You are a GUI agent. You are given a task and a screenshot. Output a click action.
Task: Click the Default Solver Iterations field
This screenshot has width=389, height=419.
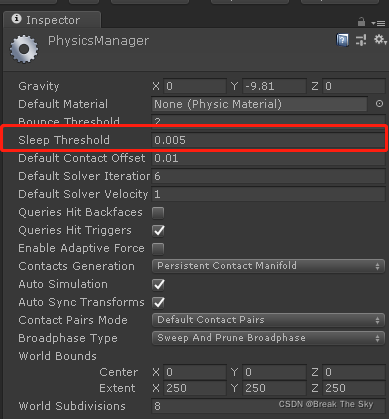(x=268, y=176)
